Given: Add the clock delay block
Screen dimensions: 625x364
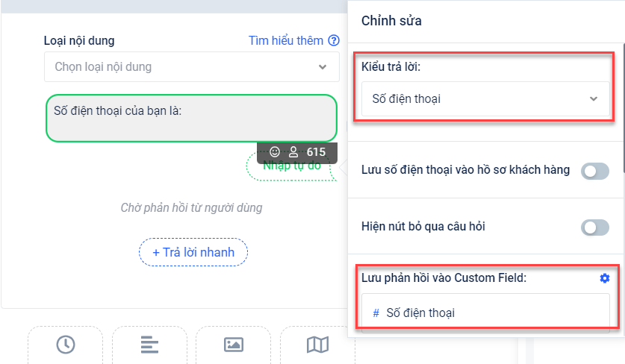Looking at the screenshot, I should (x=66, y=345).
